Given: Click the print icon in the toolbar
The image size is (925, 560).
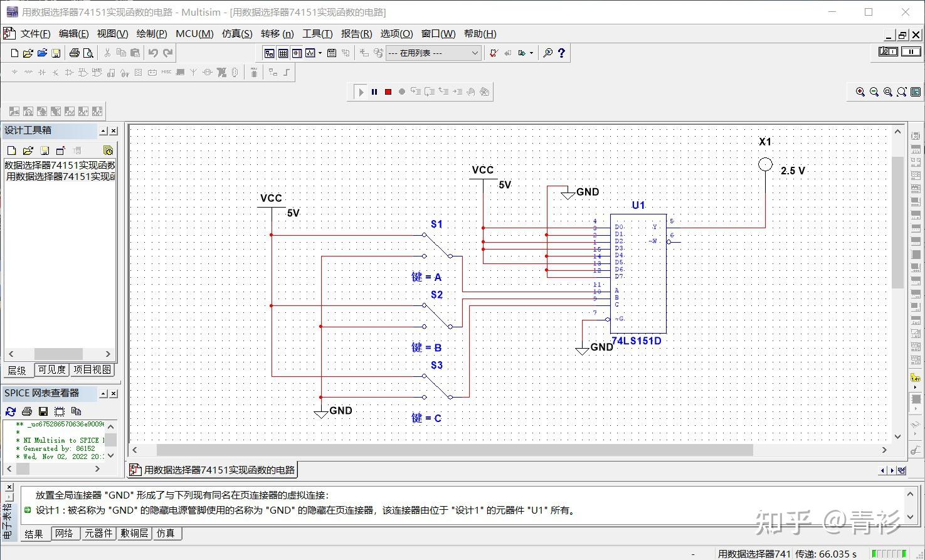Looking at the screenshot, I should 74,53.
